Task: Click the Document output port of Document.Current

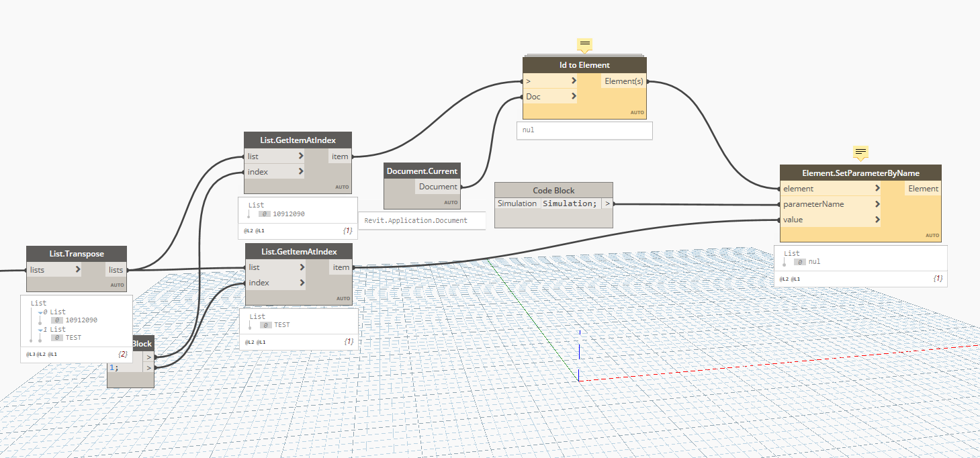Action: 437,186
